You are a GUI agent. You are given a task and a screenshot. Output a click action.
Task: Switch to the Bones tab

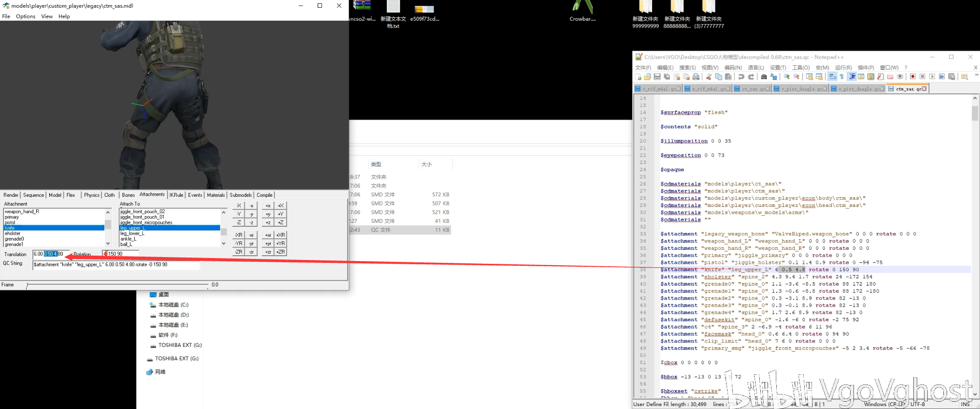pyautogui.click(x=128, y=195)
